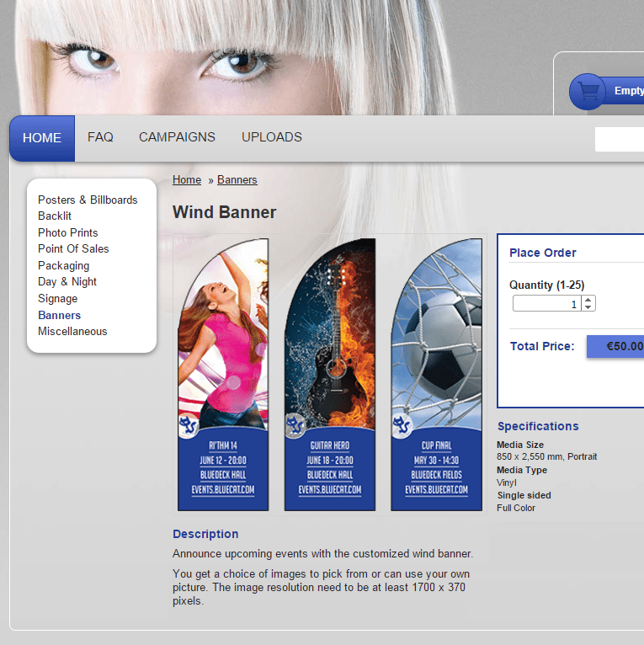Open the UPLOADS section
Viewport: 644px width, 645px height.
point(271,137)
